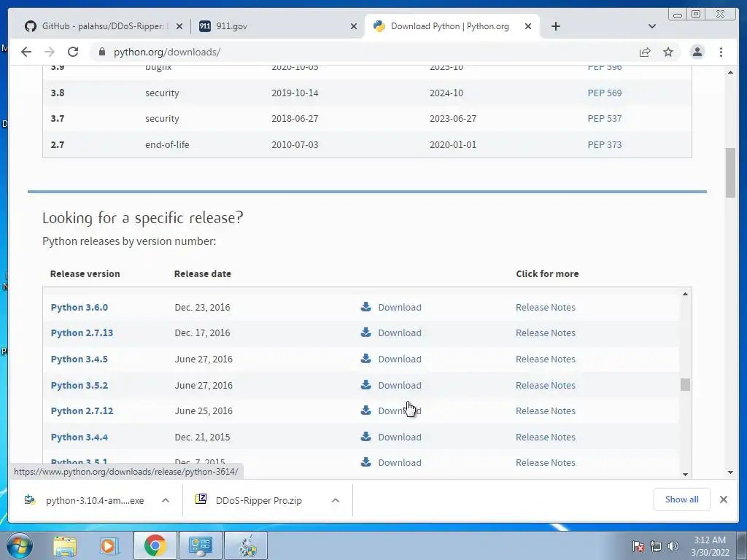Click the site lock icon in address bar
This screenshot has height=560, width=747.
[x=102, y=52]
